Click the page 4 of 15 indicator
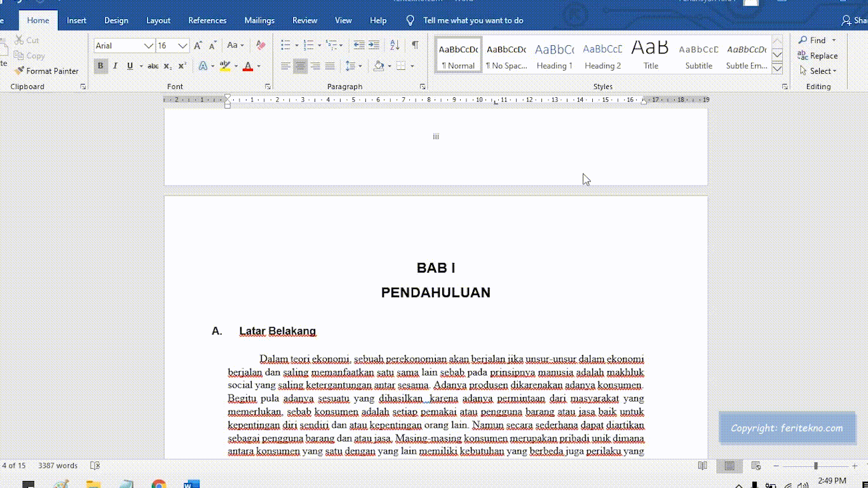This screenshot has height=488, width=868. (x=13, y=466)
